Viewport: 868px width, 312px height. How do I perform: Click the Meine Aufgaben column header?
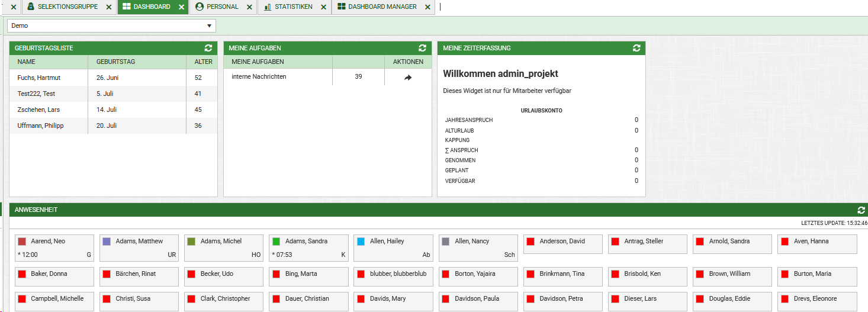(x=278, y=62)
